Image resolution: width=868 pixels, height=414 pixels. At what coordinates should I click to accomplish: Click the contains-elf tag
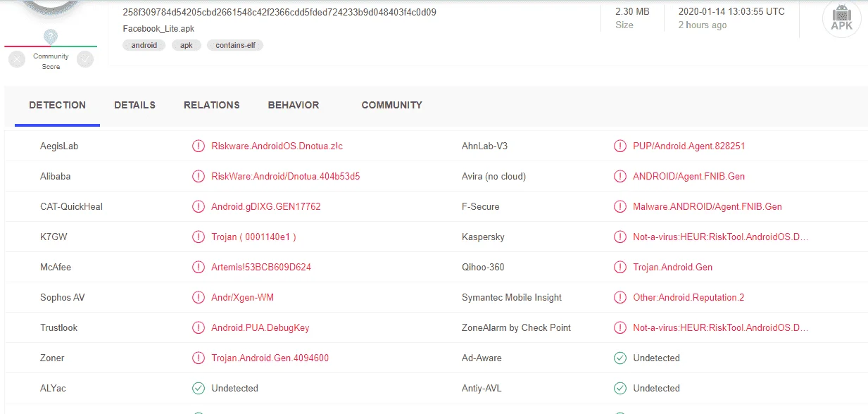[235, 45]
